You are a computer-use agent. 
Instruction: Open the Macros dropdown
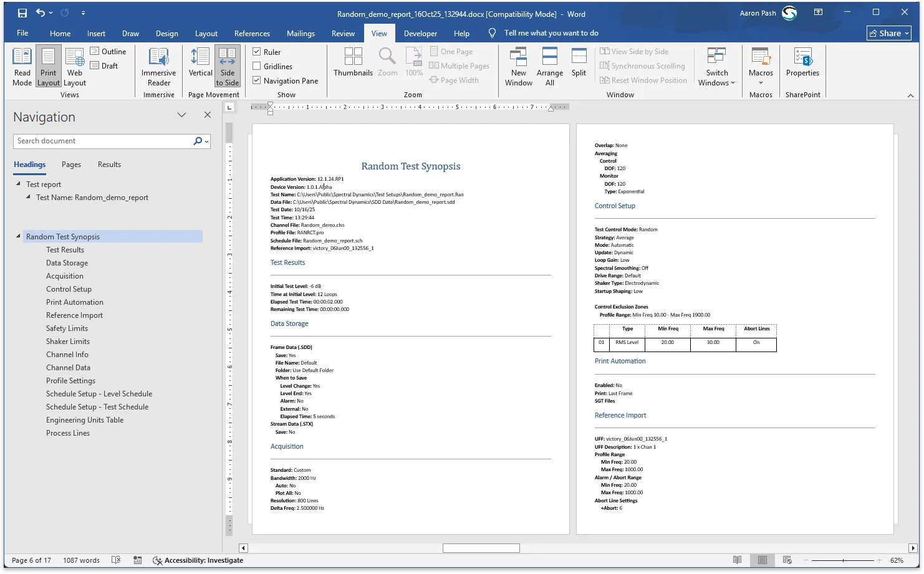(x=761, y=65)
